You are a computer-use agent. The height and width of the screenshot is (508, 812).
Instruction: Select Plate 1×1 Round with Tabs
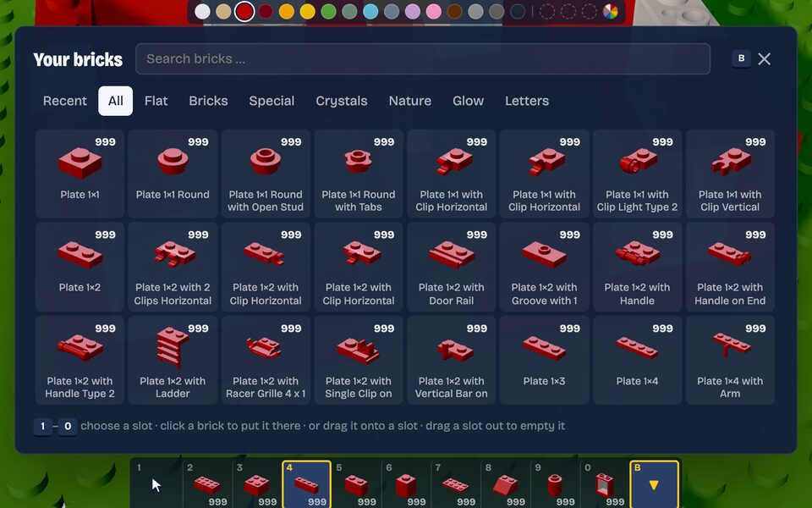tap(359, 174)
